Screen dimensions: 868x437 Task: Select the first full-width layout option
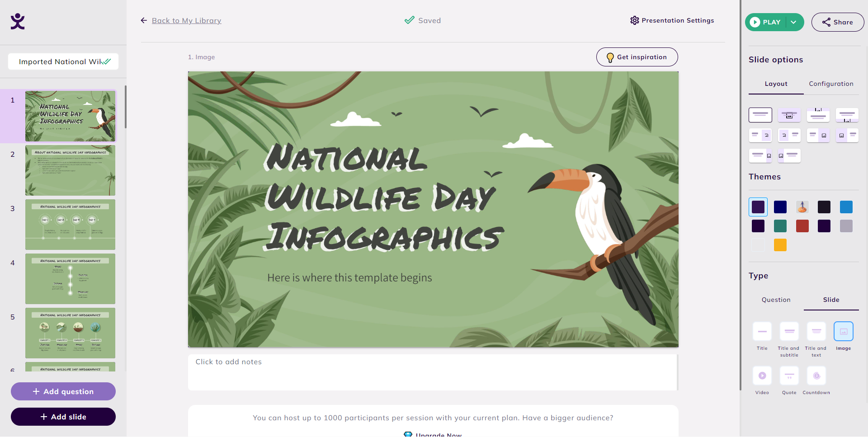760,115
